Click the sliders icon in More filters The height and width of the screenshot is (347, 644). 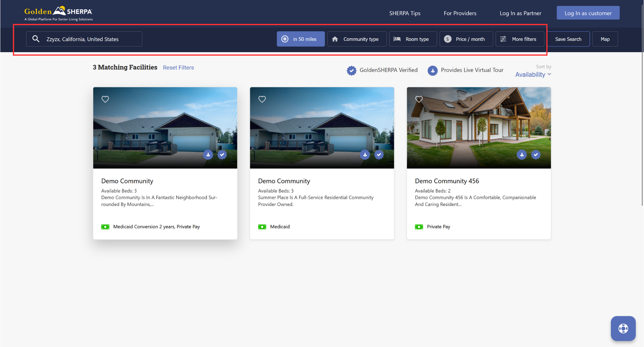pyautogui.click(x=503, y=39)
